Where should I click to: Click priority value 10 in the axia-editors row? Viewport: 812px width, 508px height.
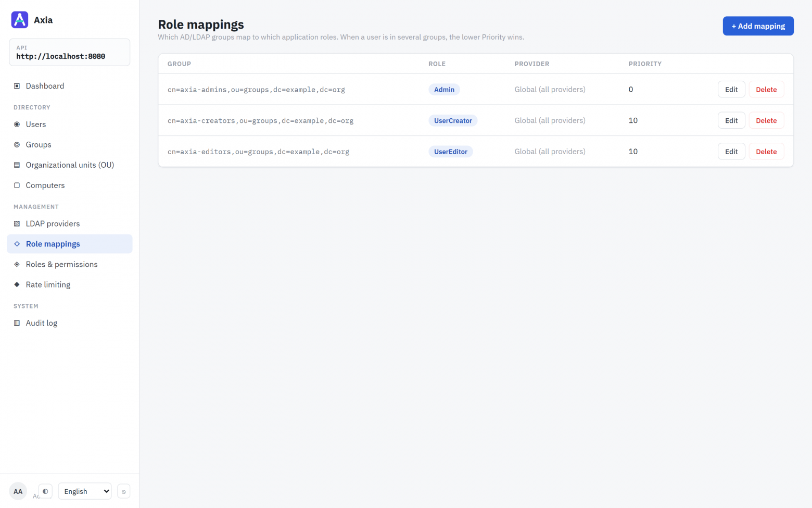click(633, 152)
